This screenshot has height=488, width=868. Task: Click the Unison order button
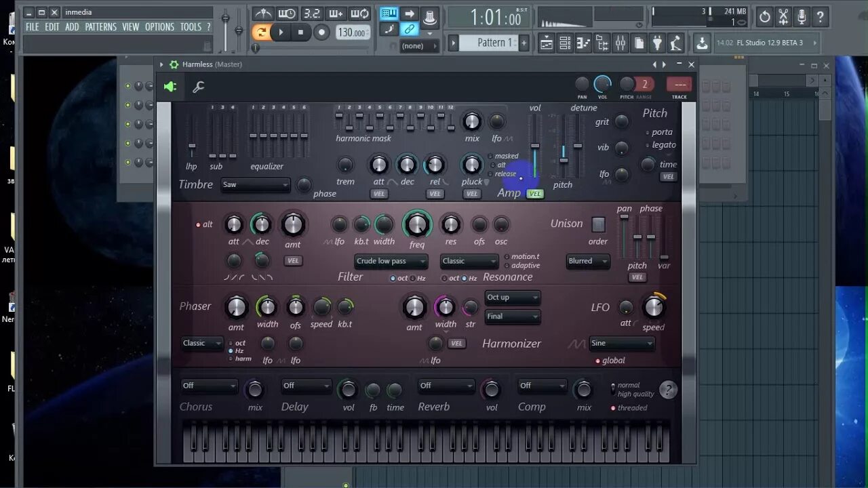tap(598, 224)
